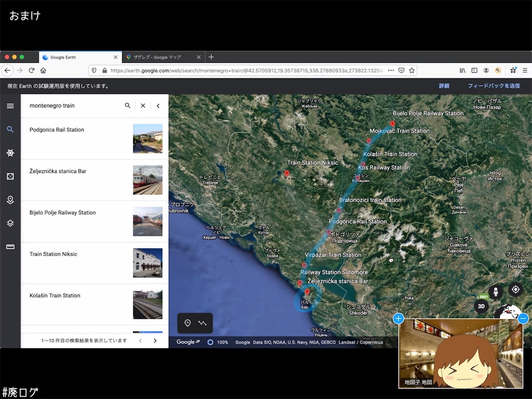Click Train Station Niksic thumbnail photo
The width and height of the screenshot is (532, 399).
(x=148, y=263)
